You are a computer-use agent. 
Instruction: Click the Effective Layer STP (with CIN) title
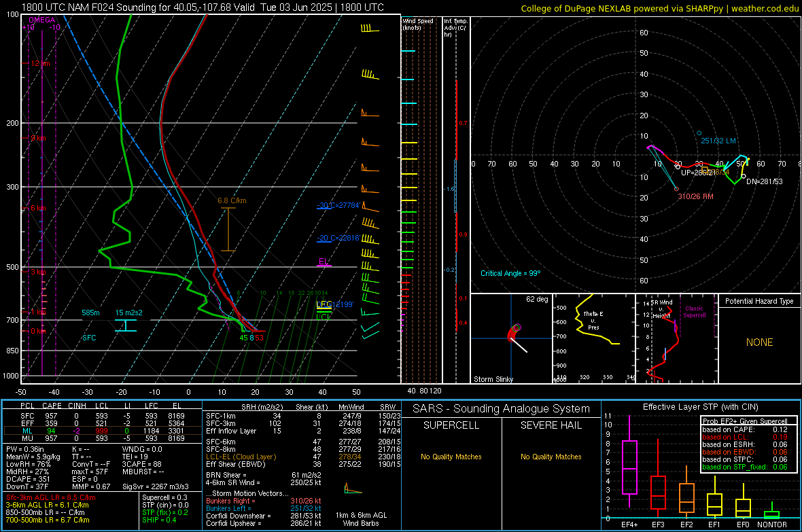[700, 407]
